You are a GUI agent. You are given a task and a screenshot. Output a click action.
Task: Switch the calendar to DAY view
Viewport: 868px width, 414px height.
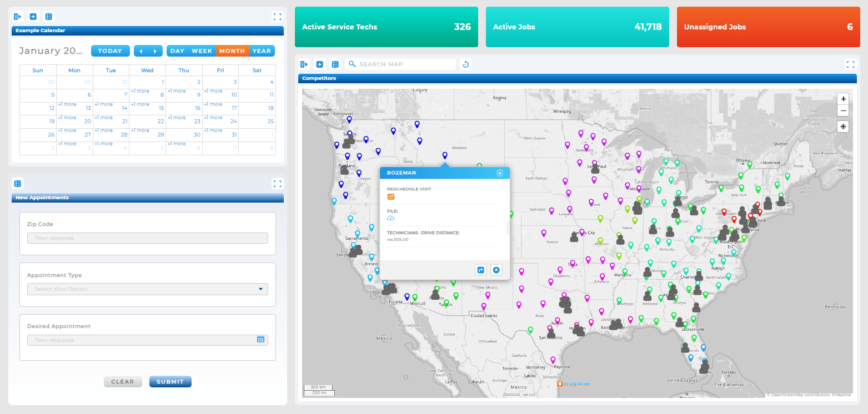point(177,51)
